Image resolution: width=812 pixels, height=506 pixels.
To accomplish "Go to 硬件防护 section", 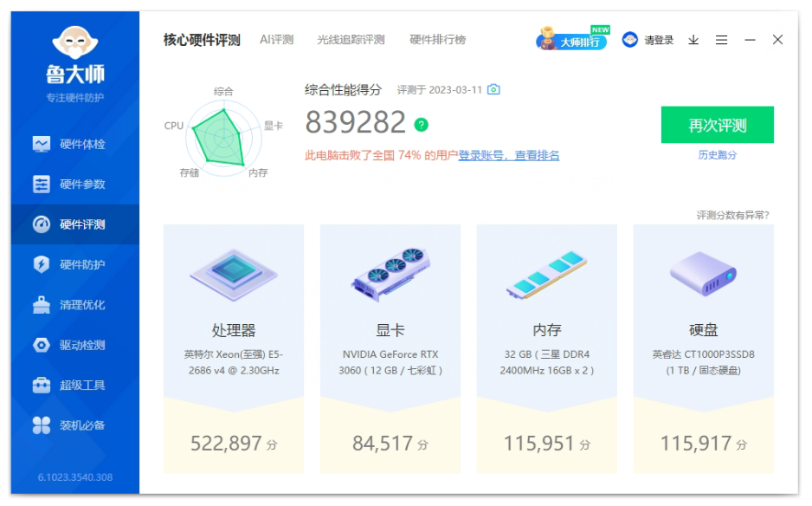I will (75, 264).
